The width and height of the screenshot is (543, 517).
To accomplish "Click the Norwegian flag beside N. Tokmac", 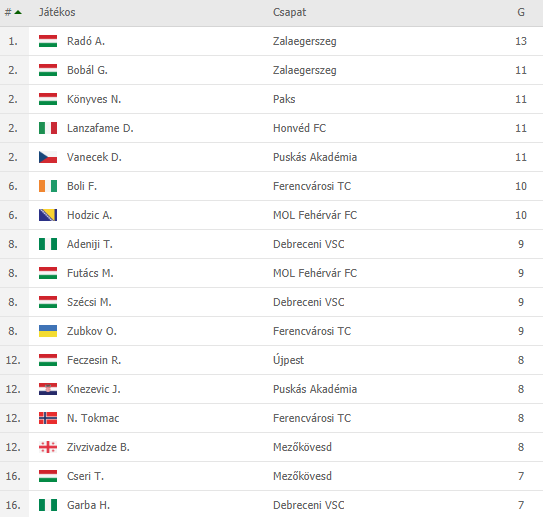I will pos(48,418).
